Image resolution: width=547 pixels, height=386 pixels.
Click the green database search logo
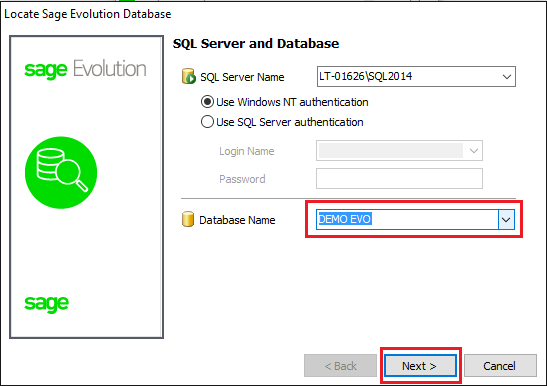coord(61,172)
